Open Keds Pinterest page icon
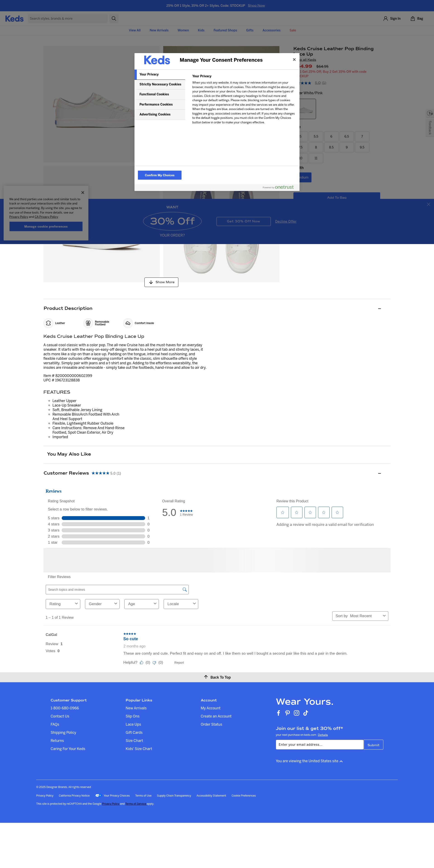 coord(288,713)
